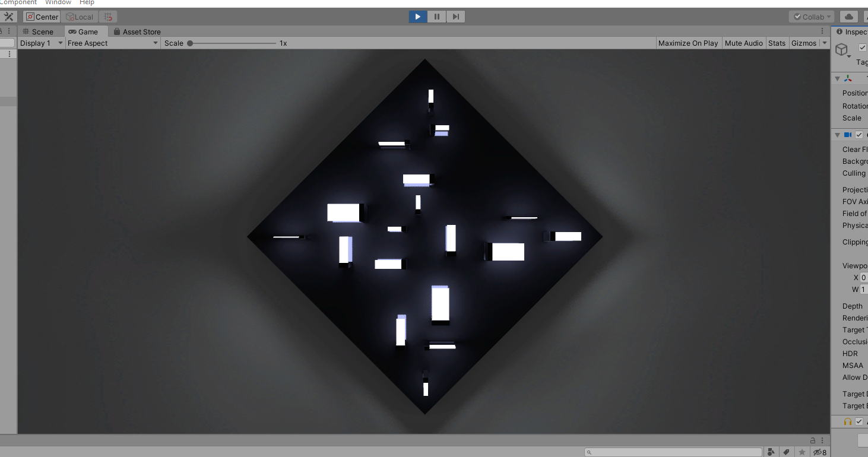Toggle pivot mode with Center button
868x457 pixels.
[x=42, y=17]
